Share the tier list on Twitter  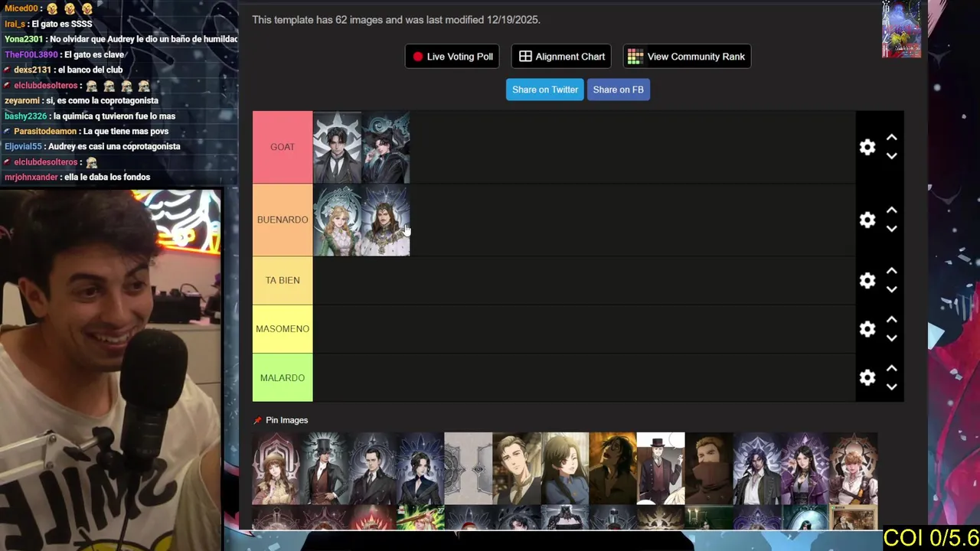(x=545, y=90)
